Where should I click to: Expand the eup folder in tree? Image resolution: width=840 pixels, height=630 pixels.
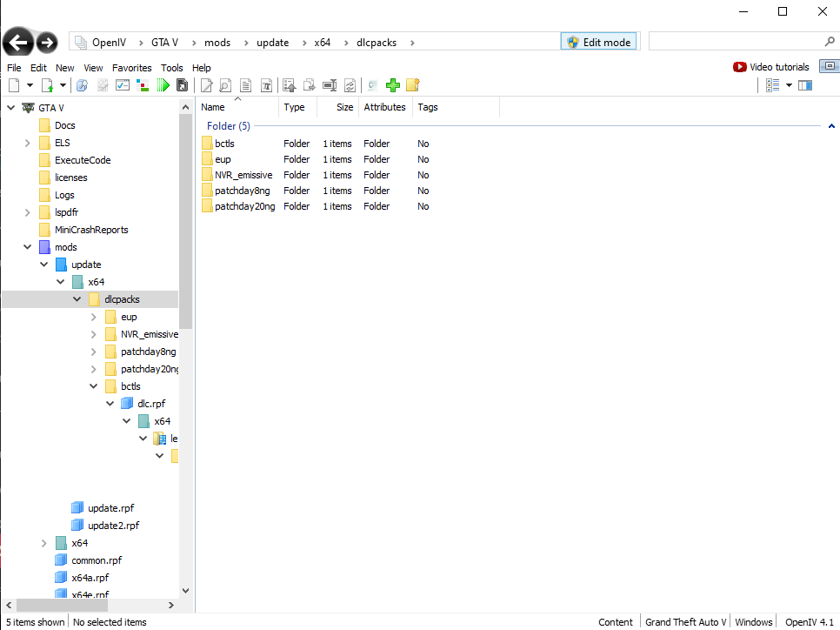click(94, 317)
